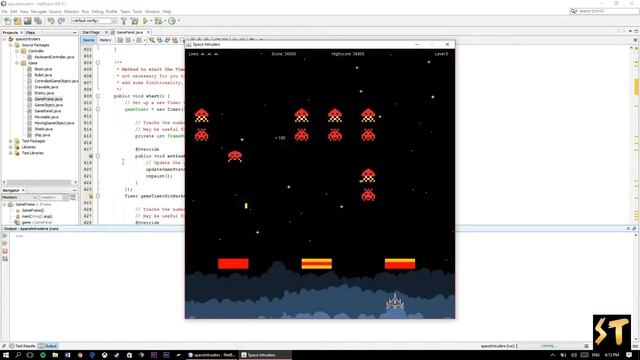Click the File Explorer taskbar icon
The image size is (640, 360).
[x=55, y=355]
